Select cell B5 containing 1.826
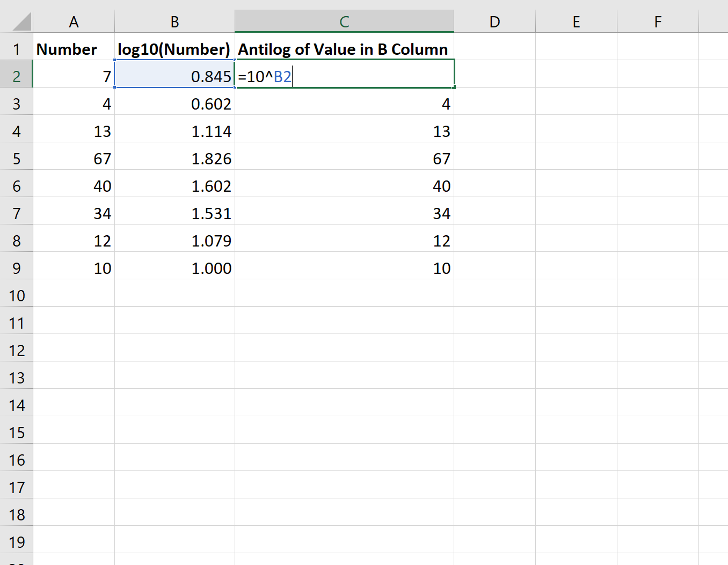This screenshot has width=728, height=565. [174, 158]
